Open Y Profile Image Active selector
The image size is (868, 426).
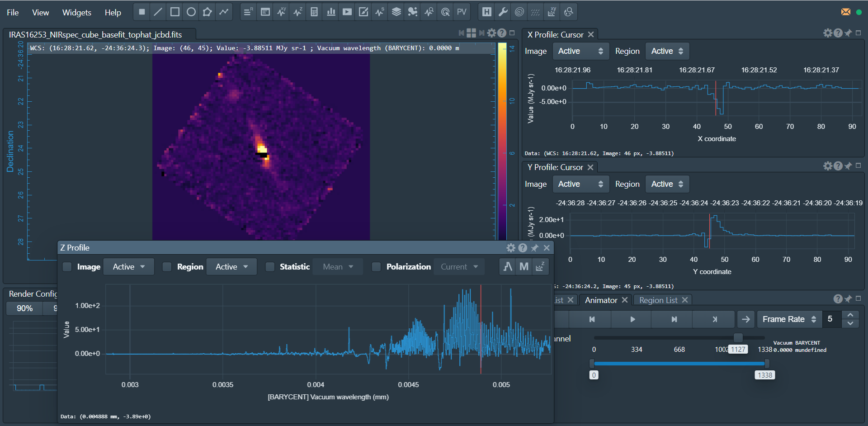[x=581, y=184]
